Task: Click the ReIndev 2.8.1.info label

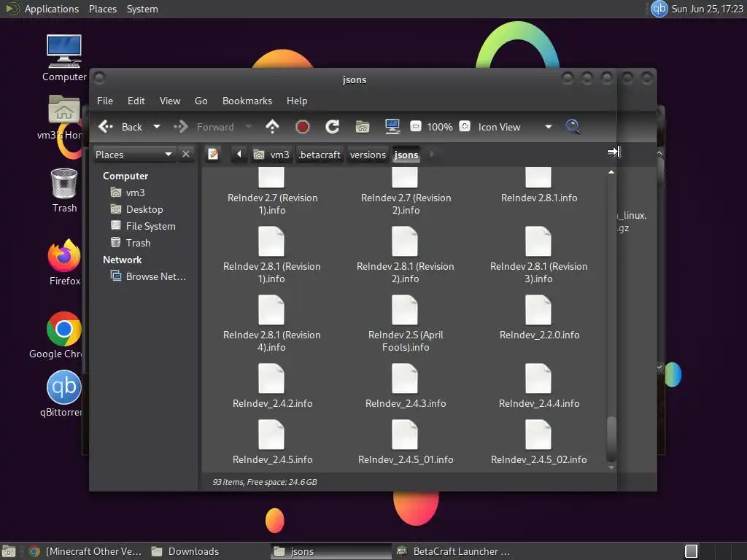Action: pyautogui.click(x=539, y=198)
